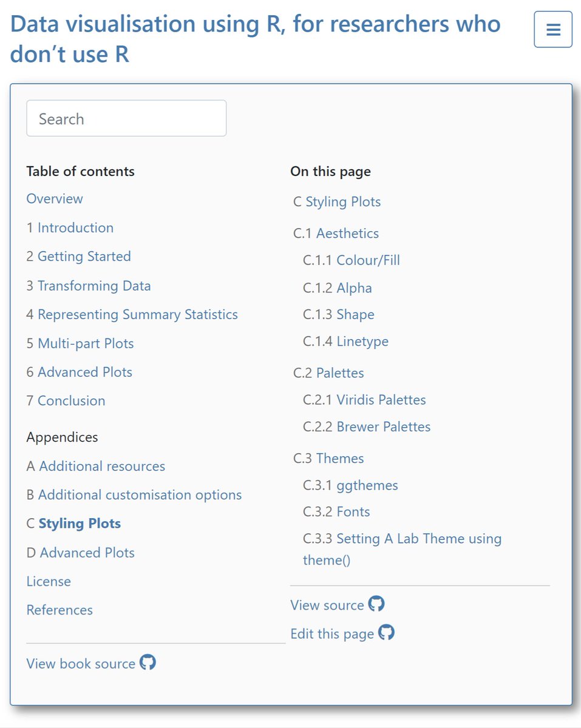Open the License page
Viewport: 581px width, 728px height.
click(49, 582)
